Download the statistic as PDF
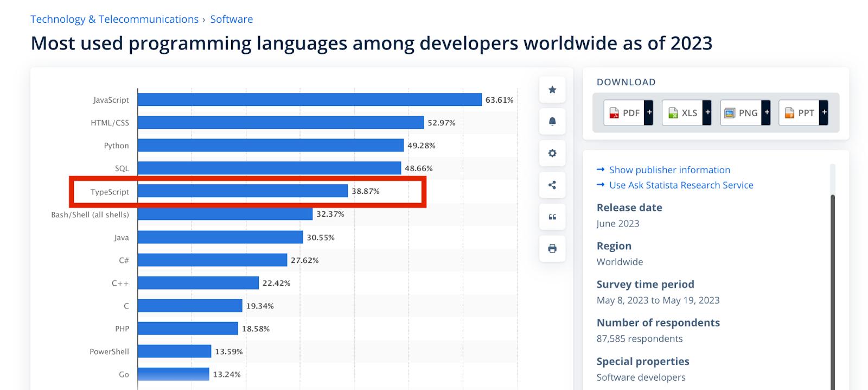 [x=624, y=113]
